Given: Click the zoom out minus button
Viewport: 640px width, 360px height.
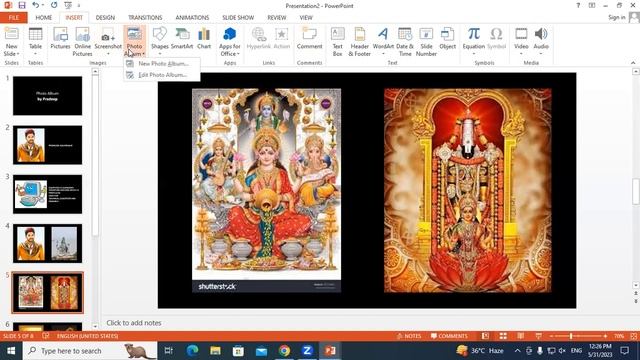Looking at the screenshot, I should [551, 336].
